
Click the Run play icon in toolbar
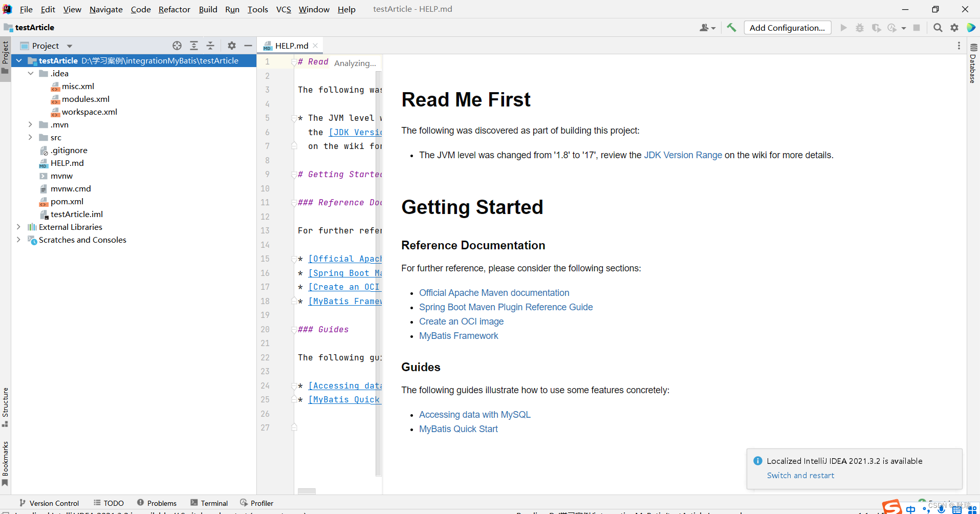[844, 28]
